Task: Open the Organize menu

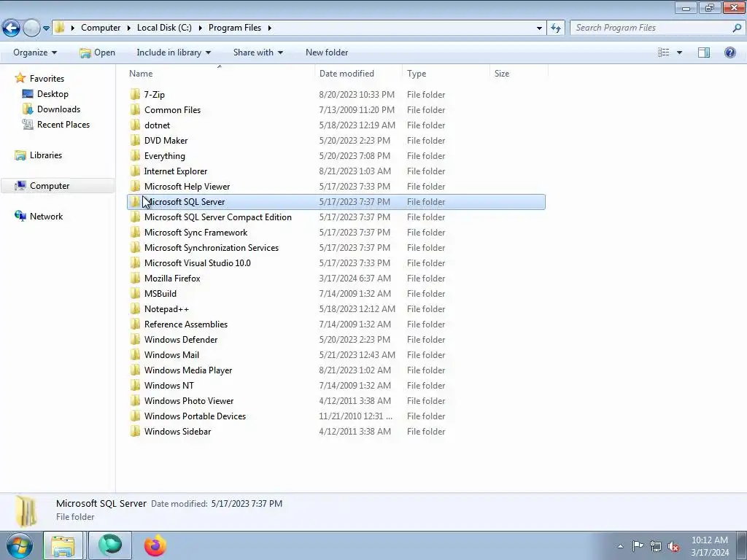Action: pos(35,52)
